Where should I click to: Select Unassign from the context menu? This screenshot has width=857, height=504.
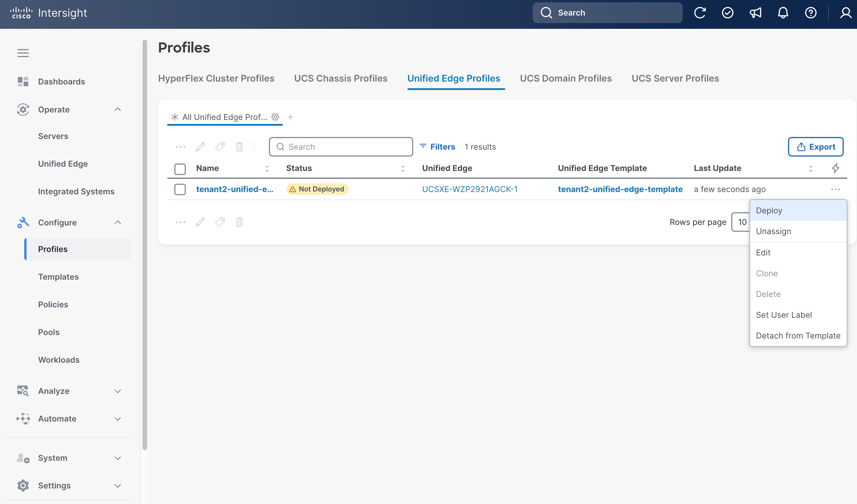tap(798, 231)
